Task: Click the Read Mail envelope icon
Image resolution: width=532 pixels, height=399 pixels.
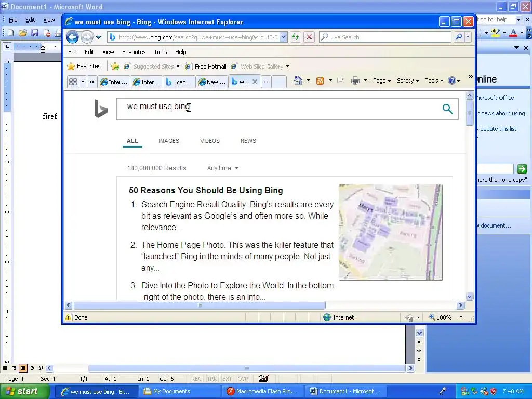Action: [x=341, y=81]
